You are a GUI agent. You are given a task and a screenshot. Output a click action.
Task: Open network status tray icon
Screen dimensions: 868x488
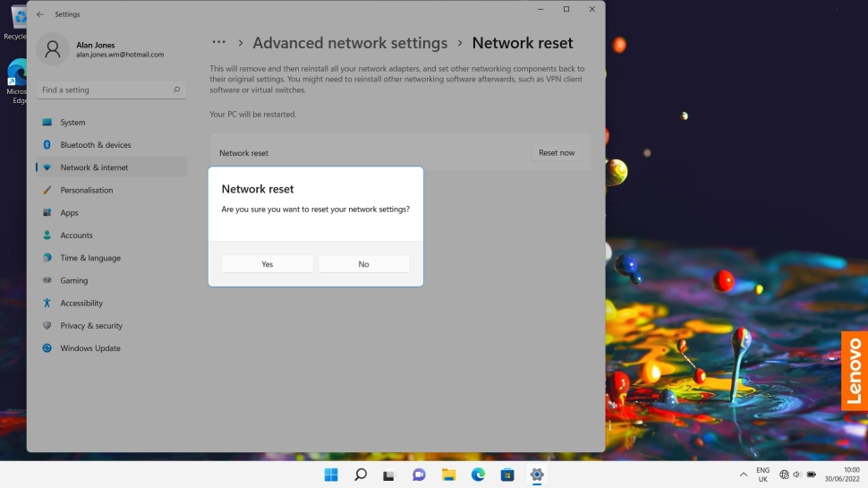point(784,475)
